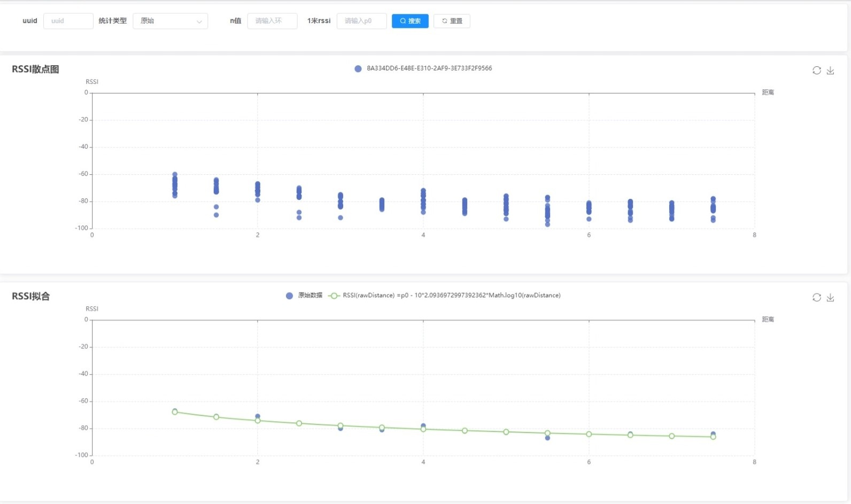Click the 1米rssi p0 input field
Screen dimensions: 851x504
(x=361, y=21)
